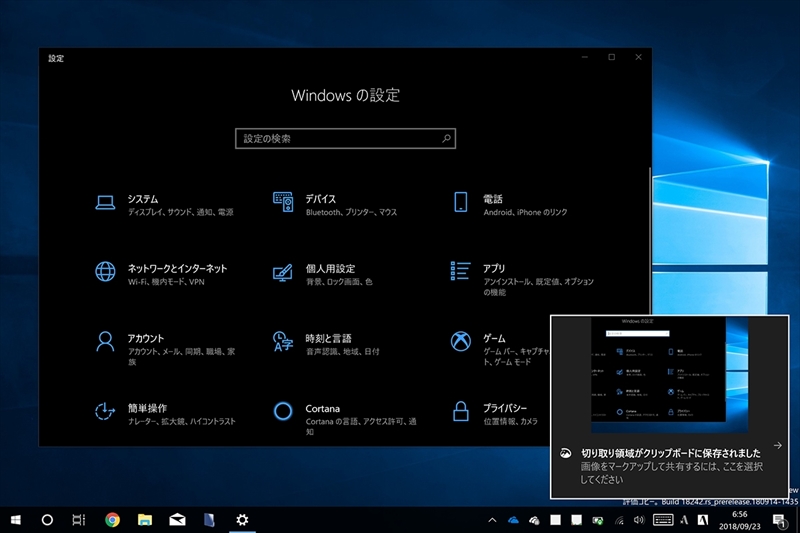The width and height of the screenshot is (800, 533).
Task: Click the Settings window vertical scrollbar
Action: pyautogui.click(x=649, y=240)
